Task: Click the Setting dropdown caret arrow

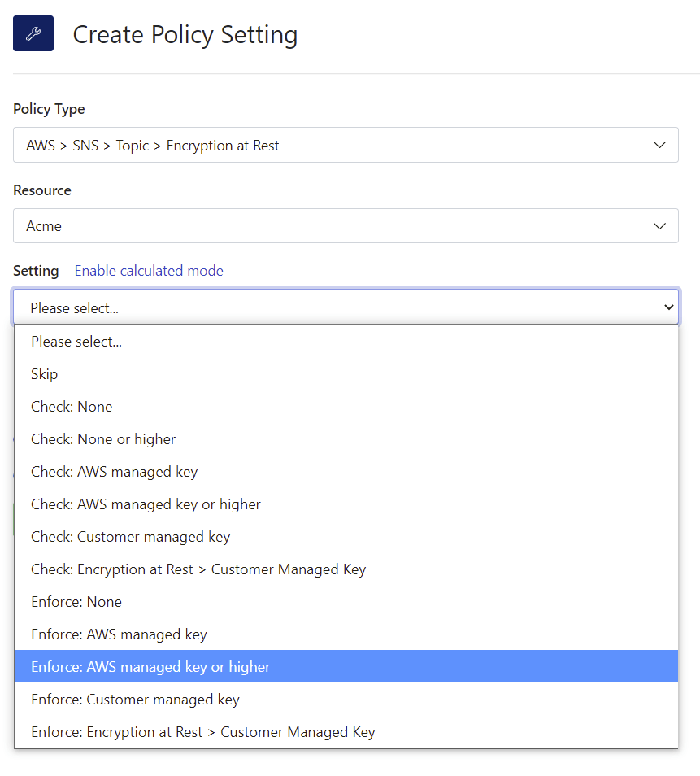Action: point(669,307)
